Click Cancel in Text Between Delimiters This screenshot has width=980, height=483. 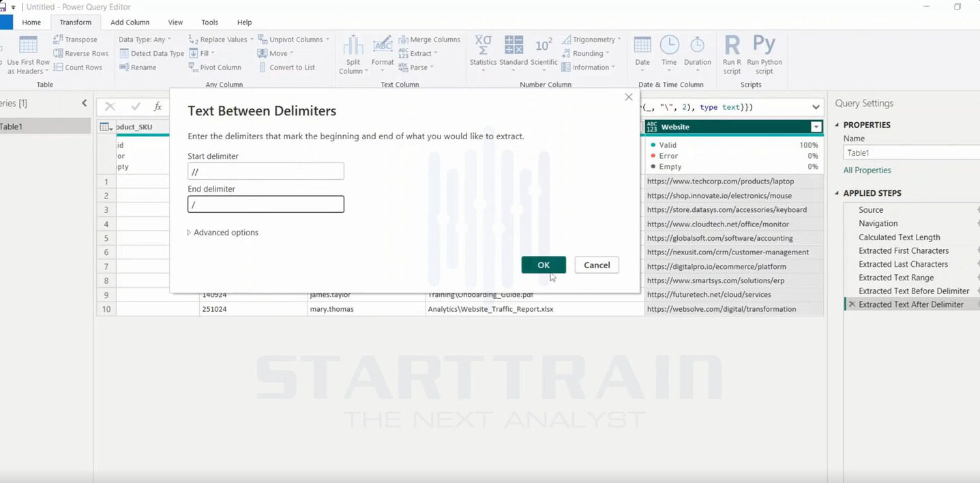pos(597,265)
